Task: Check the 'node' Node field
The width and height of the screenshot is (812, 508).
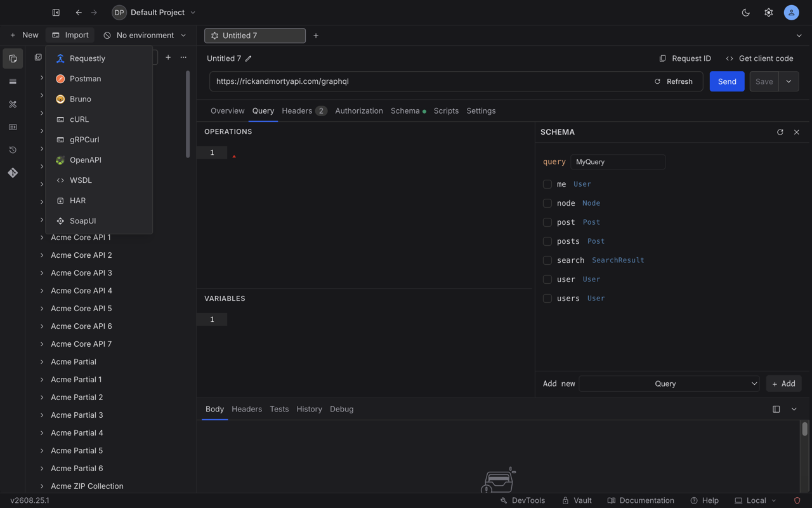Action: [547, 203]
